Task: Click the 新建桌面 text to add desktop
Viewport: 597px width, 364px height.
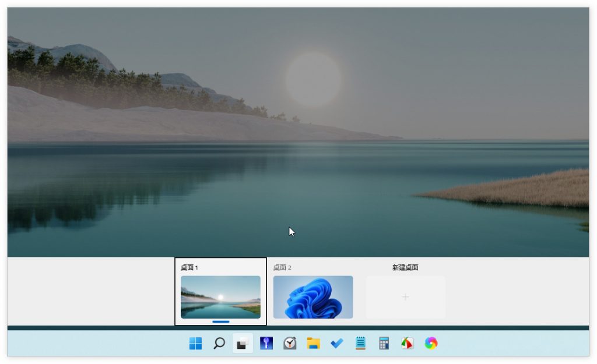Action: (x=405, y=267)
